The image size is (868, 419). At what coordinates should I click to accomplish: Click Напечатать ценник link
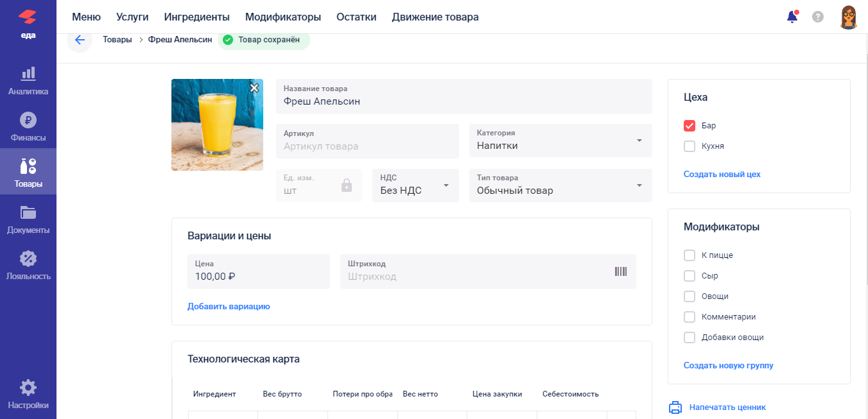pos(727,407)
